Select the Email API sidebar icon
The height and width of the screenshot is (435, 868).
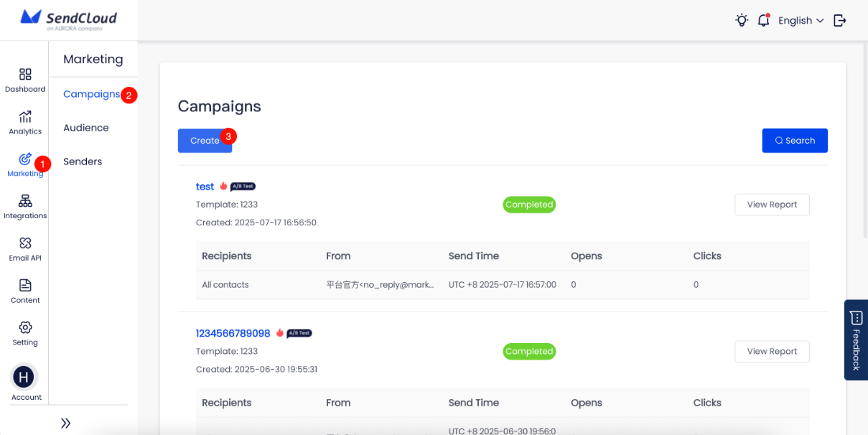[x=25, y=248]
